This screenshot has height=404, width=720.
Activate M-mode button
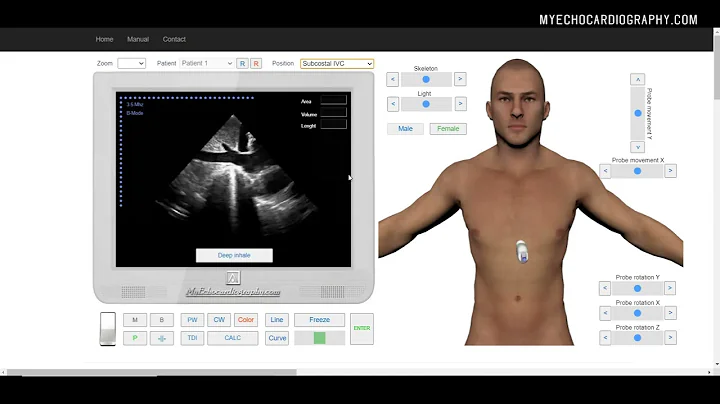(x=135, y=320)
